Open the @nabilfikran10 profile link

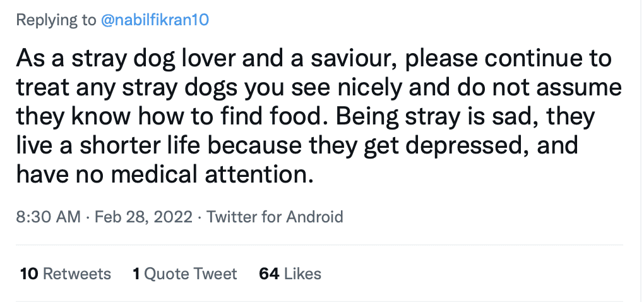tap(155, 20)
